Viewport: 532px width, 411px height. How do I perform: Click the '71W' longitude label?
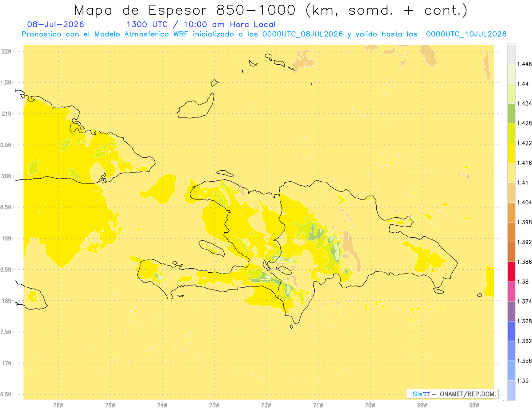click(x=318, y=405)
